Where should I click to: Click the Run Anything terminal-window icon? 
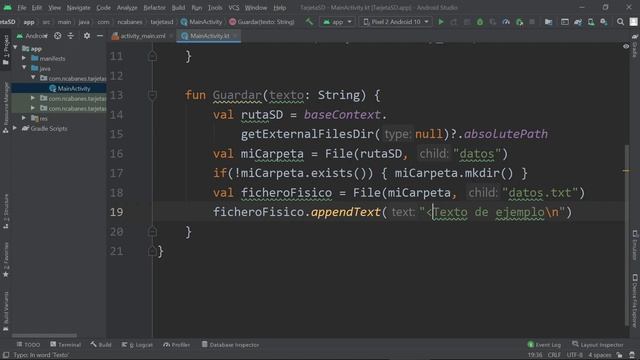[564, 22]
